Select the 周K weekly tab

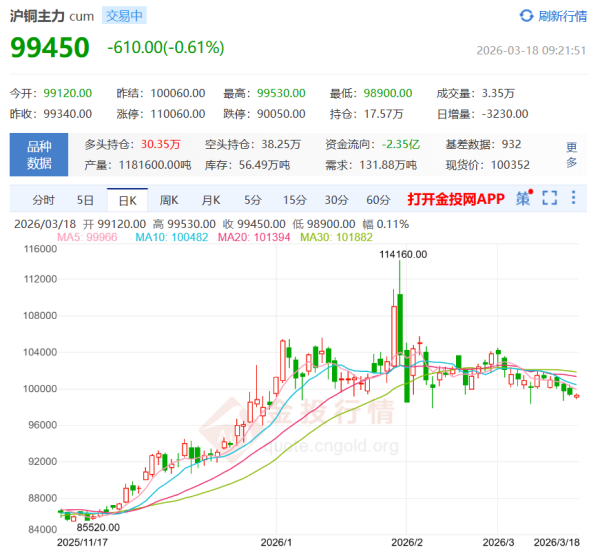pyautogui.click(x=169, y=200)
